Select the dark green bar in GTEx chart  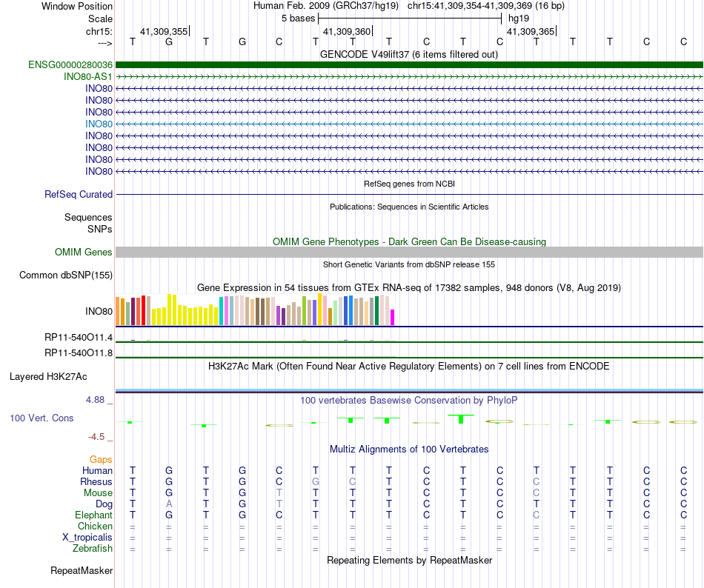pyautogui.click(x=377, y=310)
